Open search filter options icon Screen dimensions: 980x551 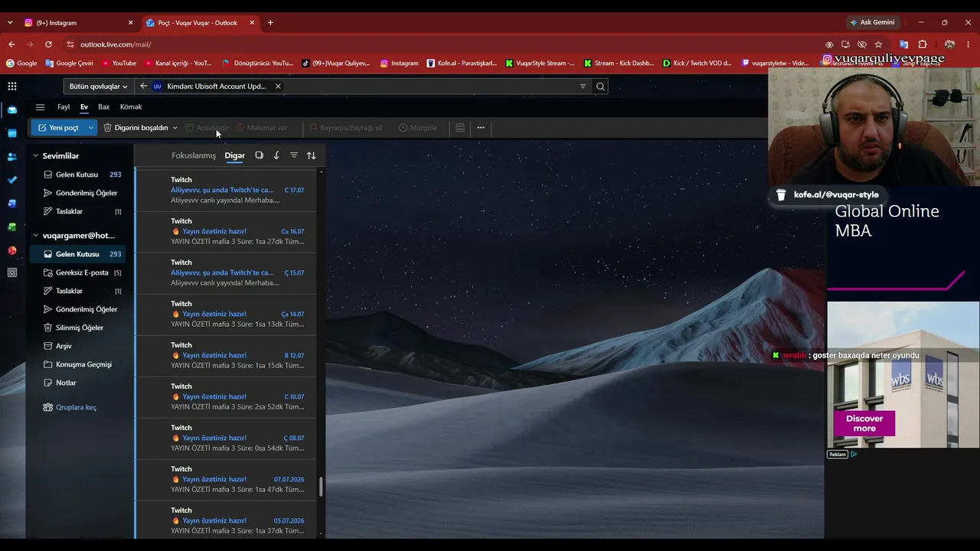click(x=583, y=86)
